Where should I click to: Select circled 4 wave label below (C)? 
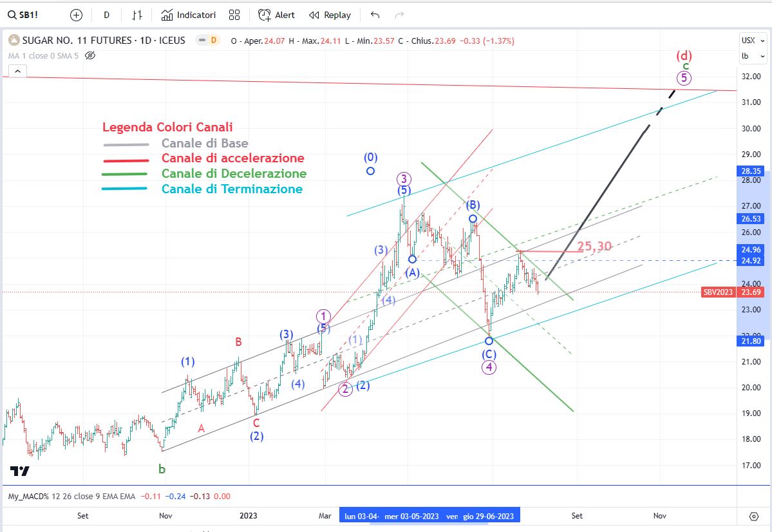(x=489, y=367)
